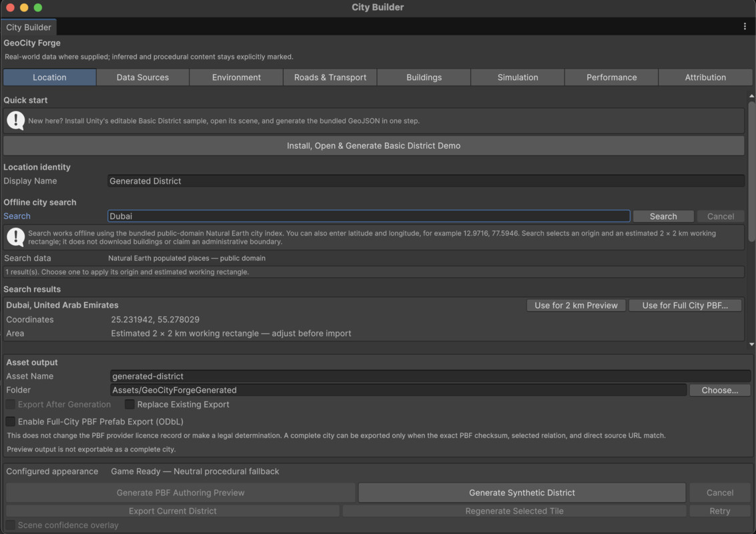Select the City Builder window tab
The height and width of the screenshot is (534, 756).
coord(29,27)
